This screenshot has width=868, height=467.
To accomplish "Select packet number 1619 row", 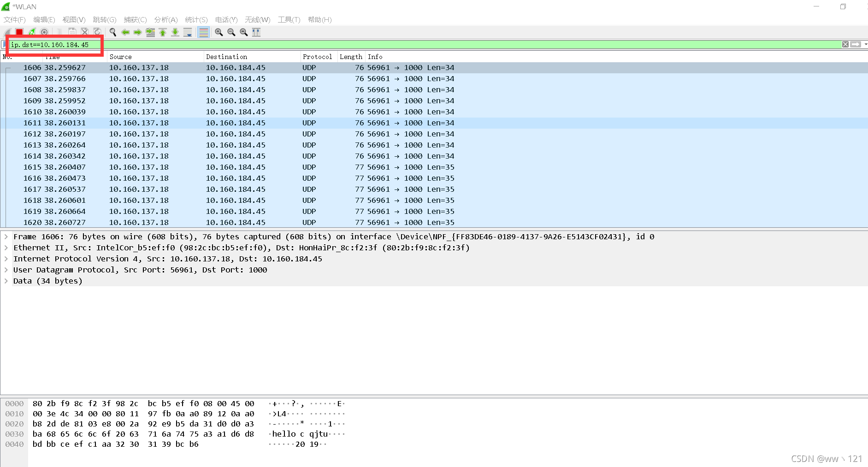I will click(434, 211).
